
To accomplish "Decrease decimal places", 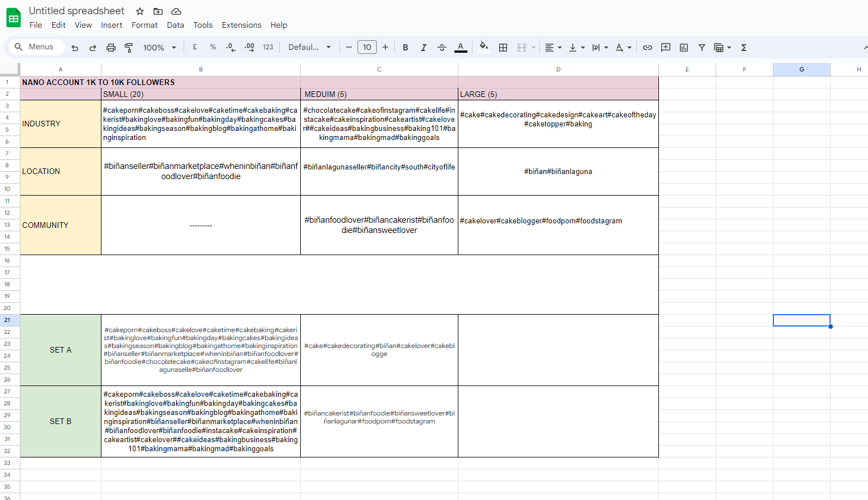I will pyautogui.click(x=231, y=48).
